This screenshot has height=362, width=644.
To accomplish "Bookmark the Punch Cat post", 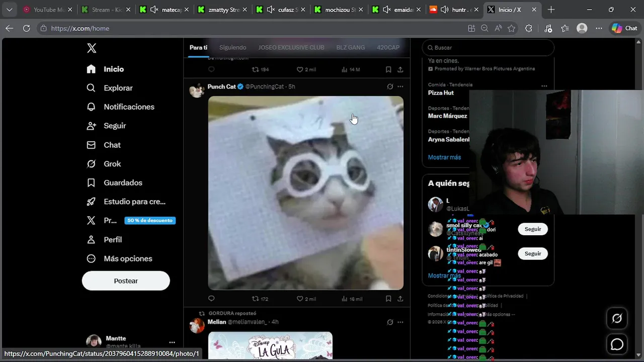I will 388,299.
